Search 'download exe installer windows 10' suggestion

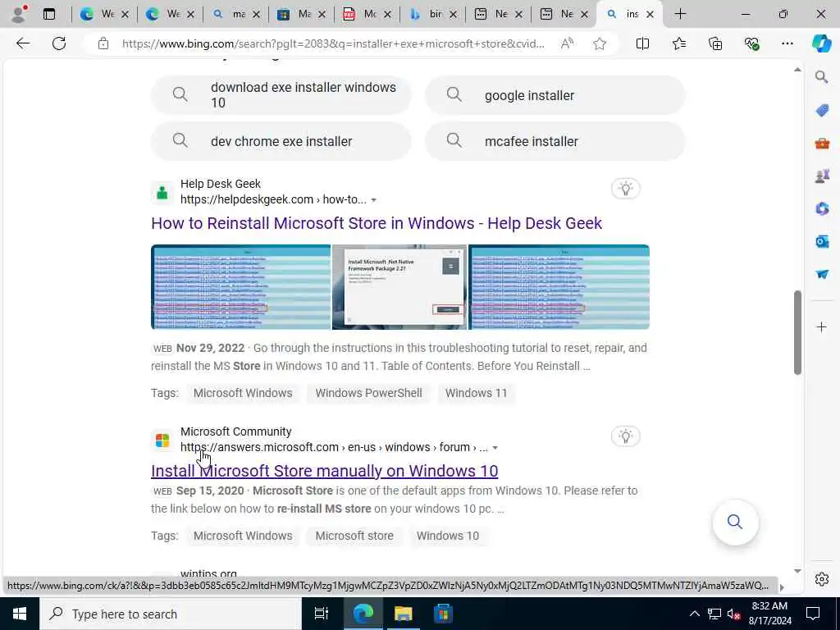[281, 95]
